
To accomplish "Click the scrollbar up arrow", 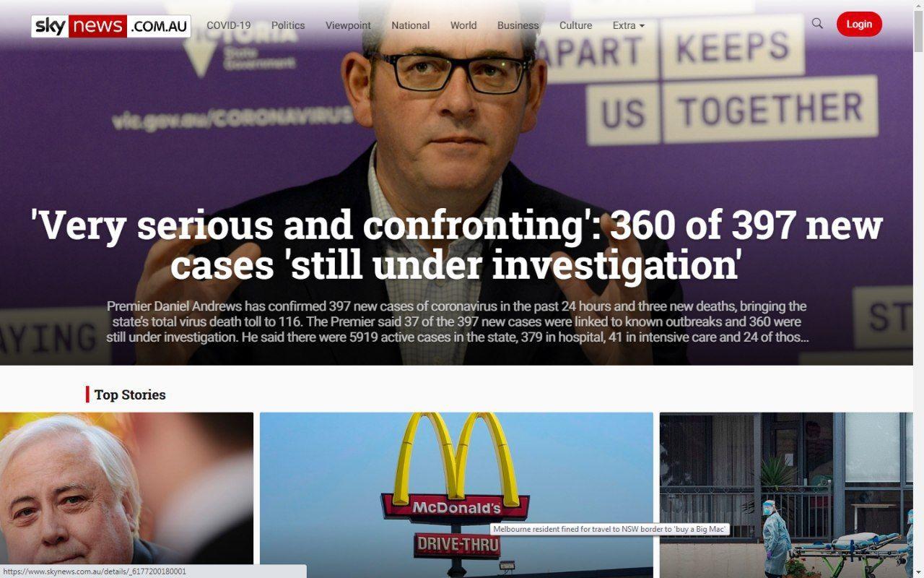I will (918, 6).
